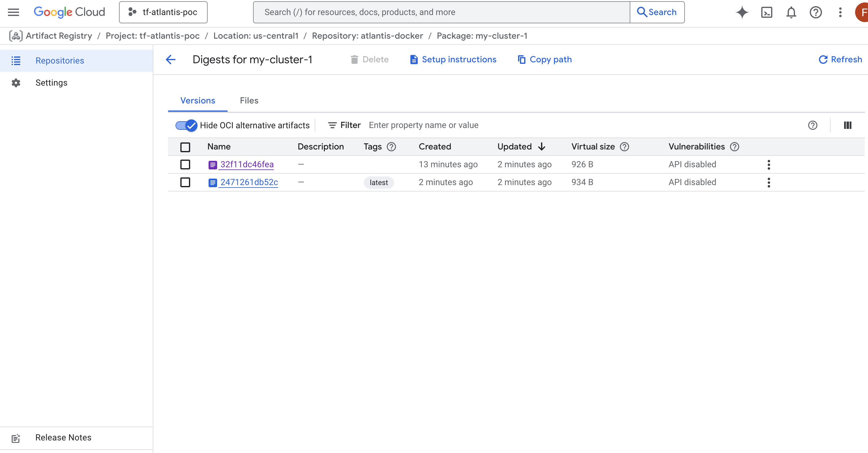The height and width of the screenshot is (453, 868).
Task: Open the hamburger navigation menu
Action: [13, 12]
